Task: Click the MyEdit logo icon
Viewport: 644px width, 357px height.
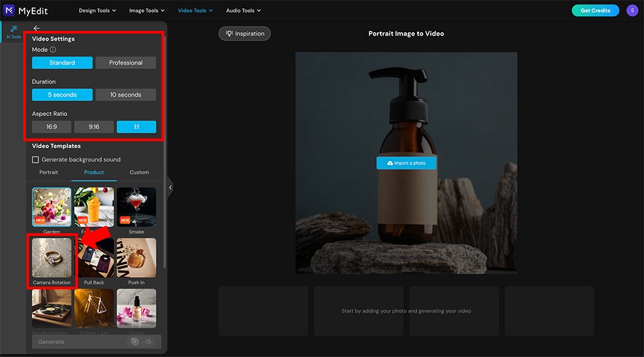Action: click(8, 10)
